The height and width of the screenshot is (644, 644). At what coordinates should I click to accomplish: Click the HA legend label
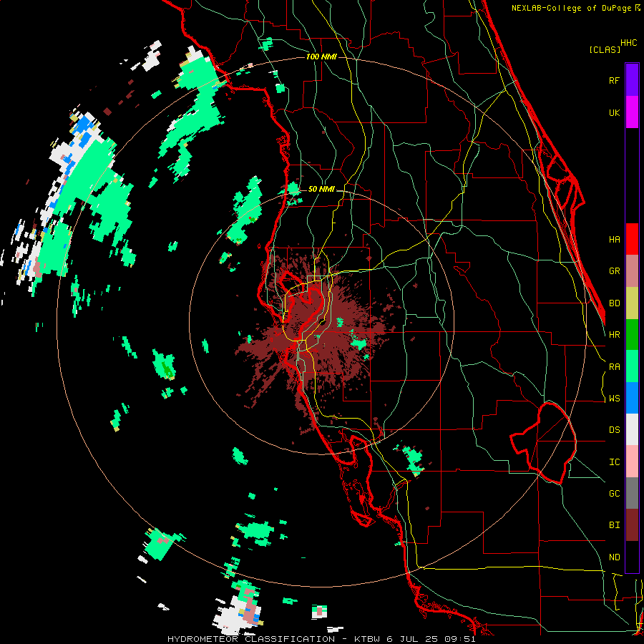click(x=614, y=239)
